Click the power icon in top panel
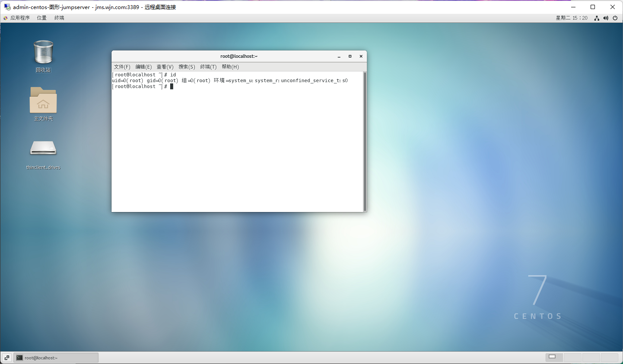This screenshot has height=364, width=623. [x=615, y=18]
